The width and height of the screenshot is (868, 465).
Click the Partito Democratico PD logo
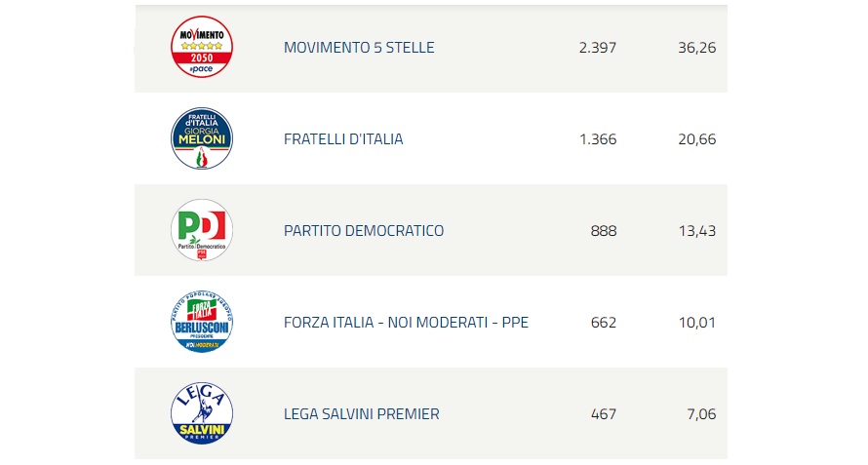tap(202, 230)
